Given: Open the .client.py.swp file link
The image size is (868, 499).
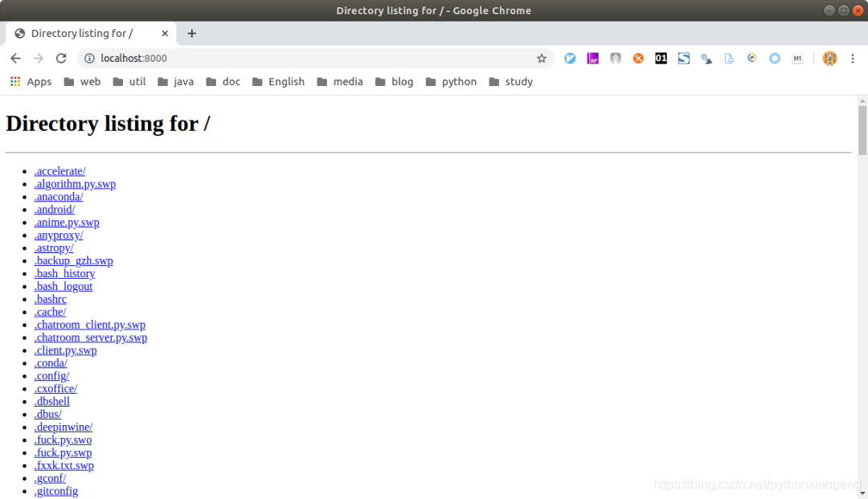Looking at the screenshot, I should (65, 350).
